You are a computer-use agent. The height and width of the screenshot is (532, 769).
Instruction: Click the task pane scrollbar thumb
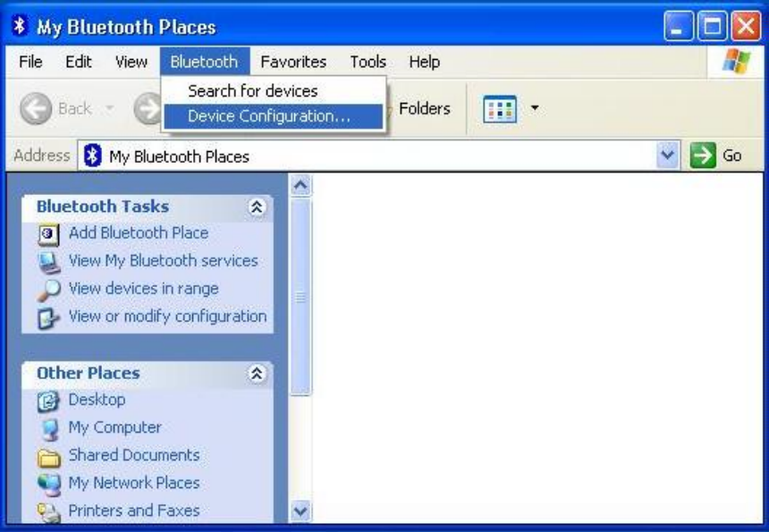pos(300,297)
